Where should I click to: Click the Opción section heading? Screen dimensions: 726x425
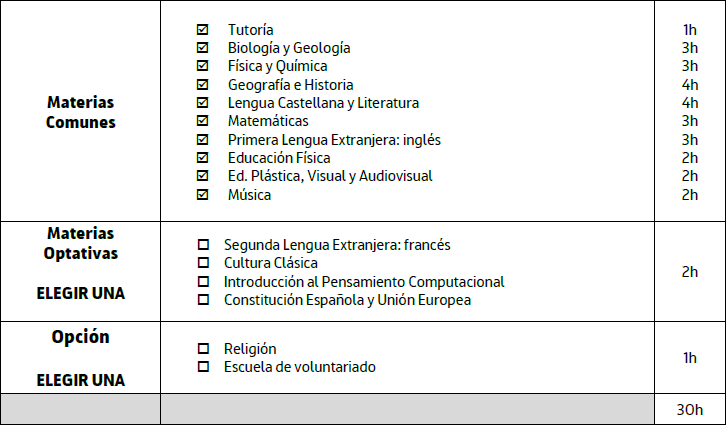[81, 337]
